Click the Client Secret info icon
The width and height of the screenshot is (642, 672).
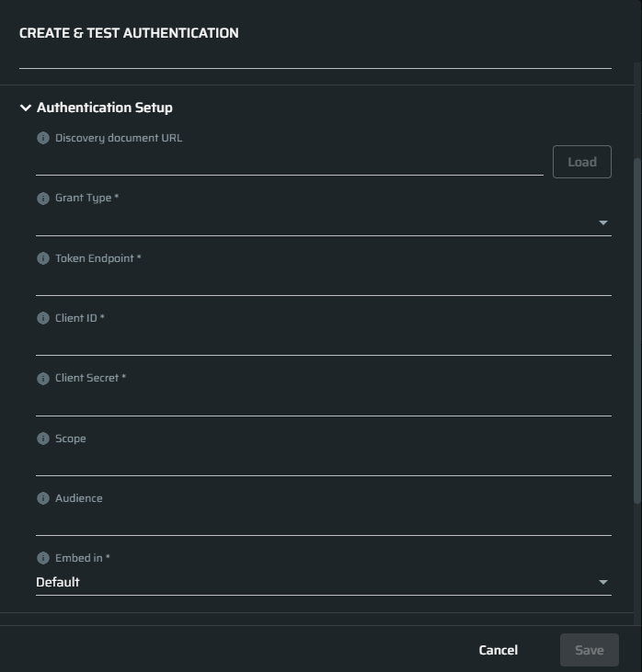43,379
